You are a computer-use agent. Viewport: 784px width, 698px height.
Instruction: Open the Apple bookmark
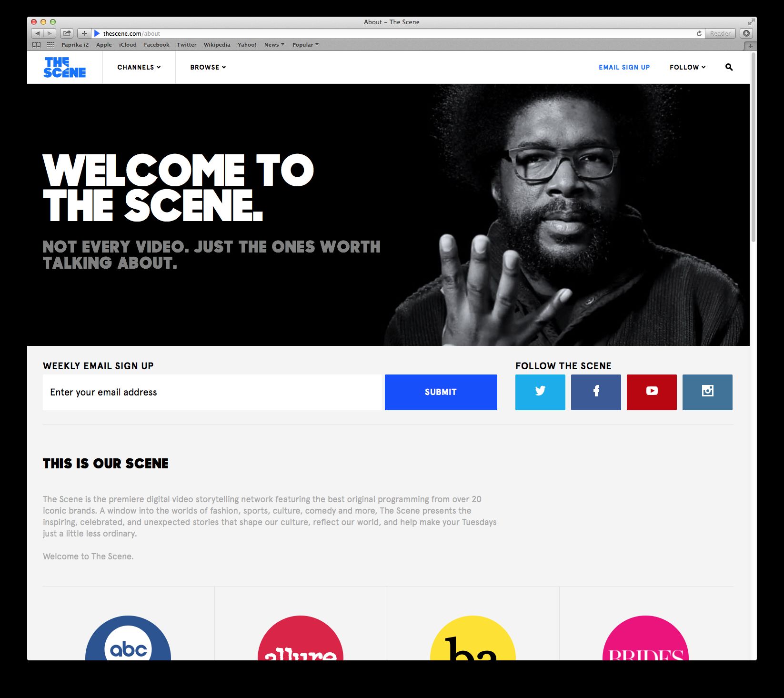(104, 45)
